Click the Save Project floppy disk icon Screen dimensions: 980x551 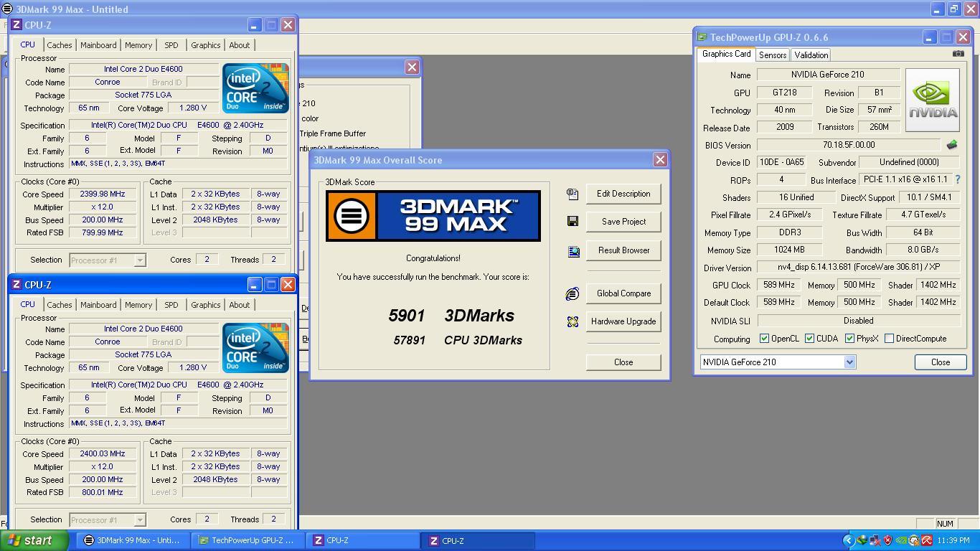point(573,222)
